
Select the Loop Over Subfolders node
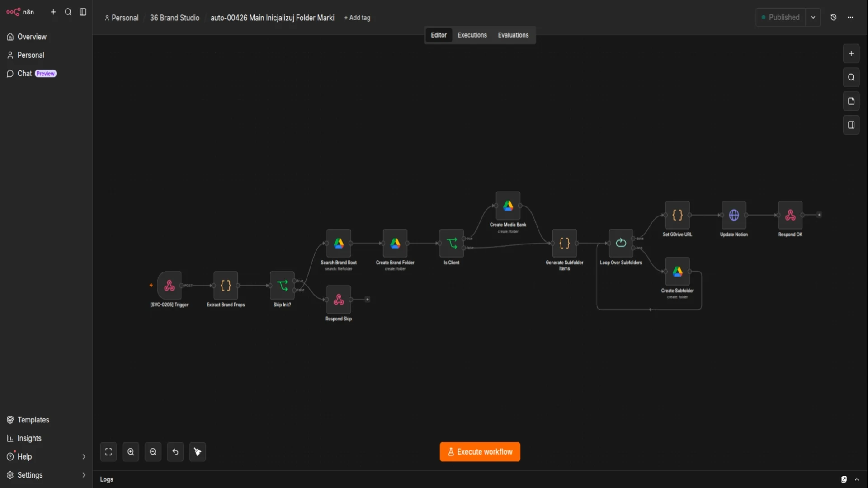[x=621, y=243]
